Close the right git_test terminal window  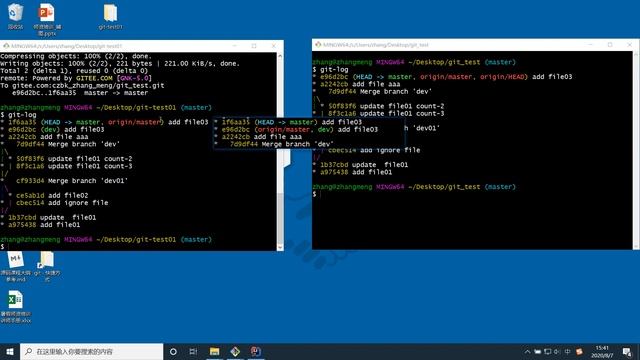630,44
